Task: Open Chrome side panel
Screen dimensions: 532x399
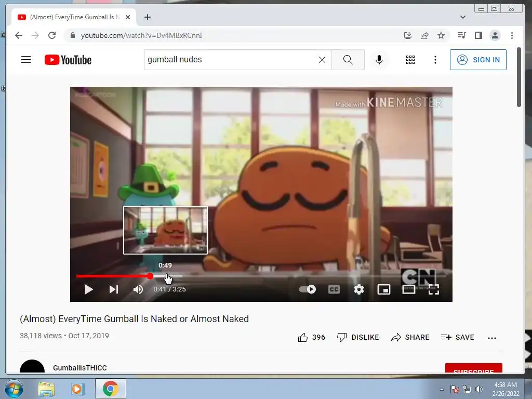Action: pos(478,35)
